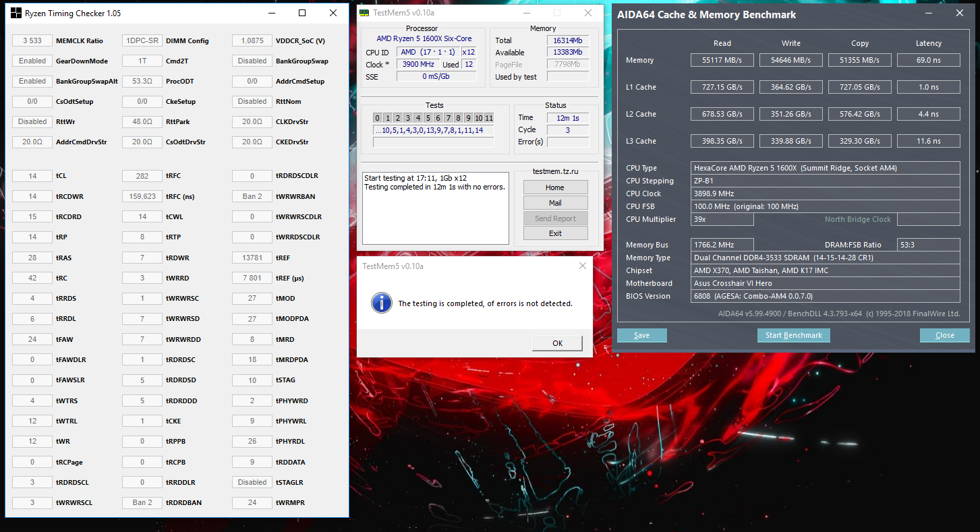This screenshot has height=532, width=980.
Task: Select test number 0 cell in TestMem5
Action: coord(378,118)
